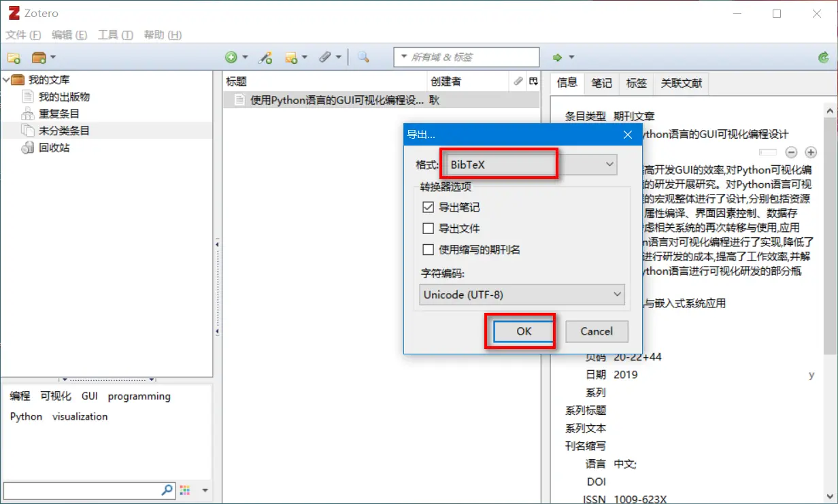Select 重复条目 in the library tree
This screenshot has width=838, height=504.
[59, 114]
